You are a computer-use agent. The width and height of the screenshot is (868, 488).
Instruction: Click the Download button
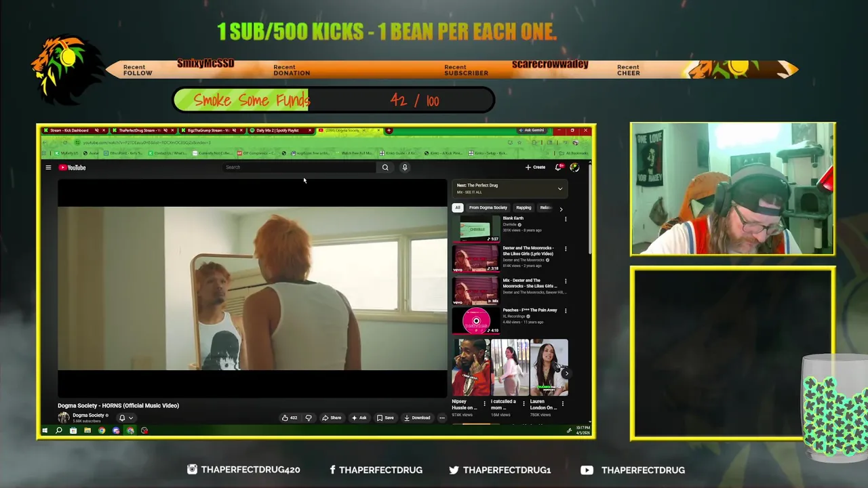[x=417, y=418]
